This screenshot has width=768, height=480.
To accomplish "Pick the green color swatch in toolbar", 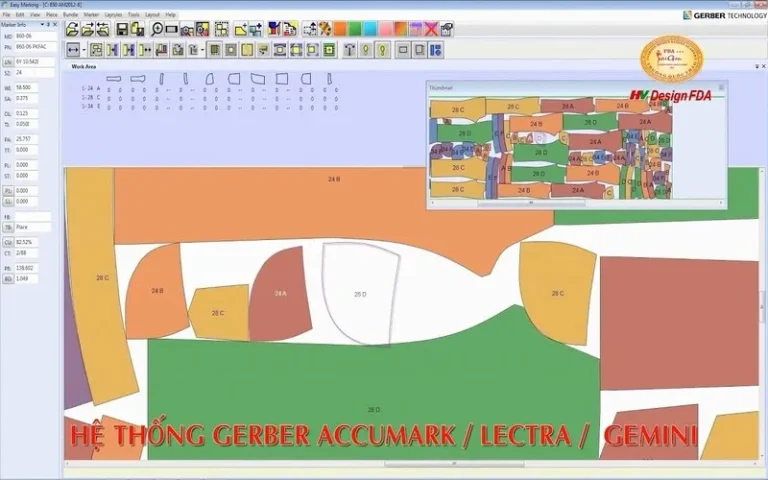I will click(355, 29).
